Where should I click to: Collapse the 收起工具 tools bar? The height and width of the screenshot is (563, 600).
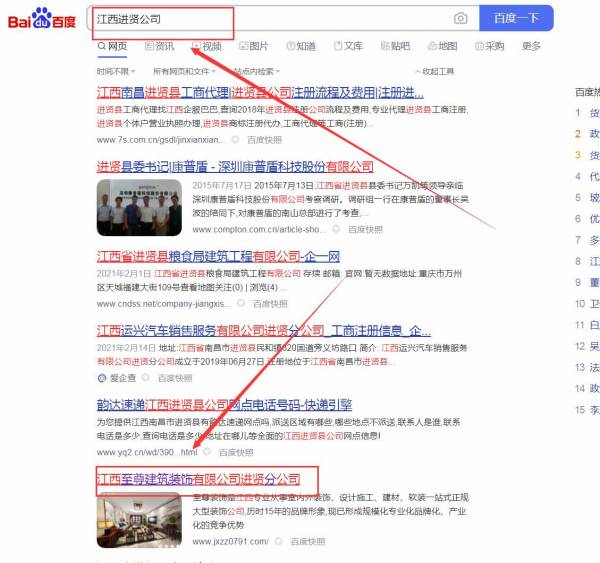pyautogui.click(x=433, y=72)
